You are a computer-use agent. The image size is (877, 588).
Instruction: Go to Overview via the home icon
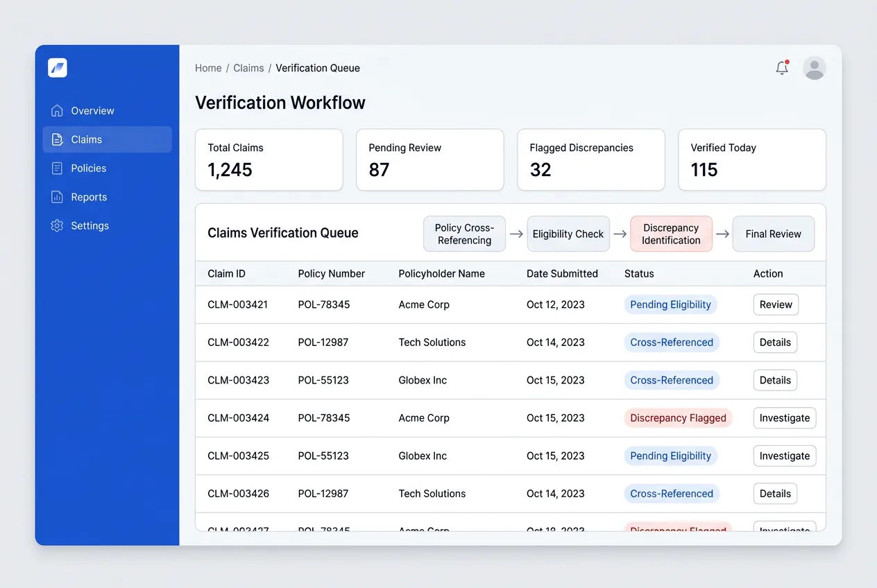click(x=57, y=110)
